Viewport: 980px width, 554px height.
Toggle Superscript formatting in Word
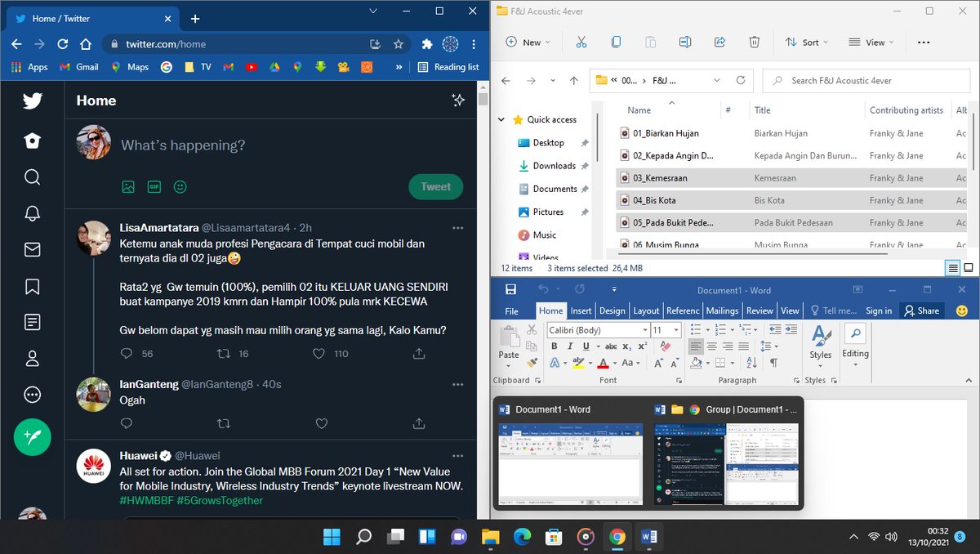click(x=643, y=346)
